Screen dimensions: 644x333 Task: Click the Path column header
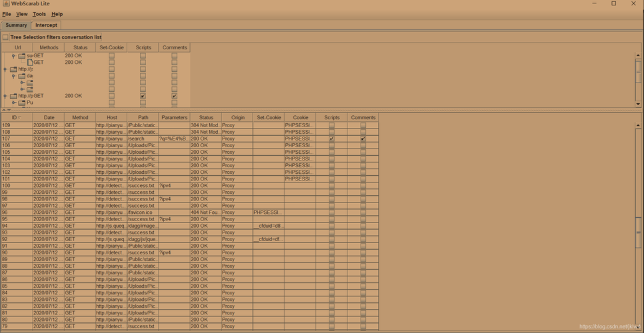[x=143, y=117]
